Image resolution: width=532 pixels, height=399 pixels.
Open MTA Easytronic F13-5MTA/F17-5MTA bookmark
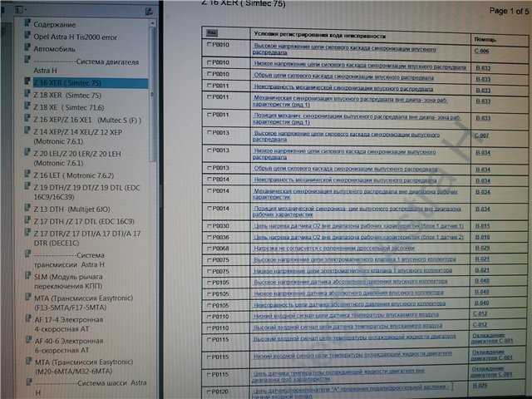(x=83, y=303)
